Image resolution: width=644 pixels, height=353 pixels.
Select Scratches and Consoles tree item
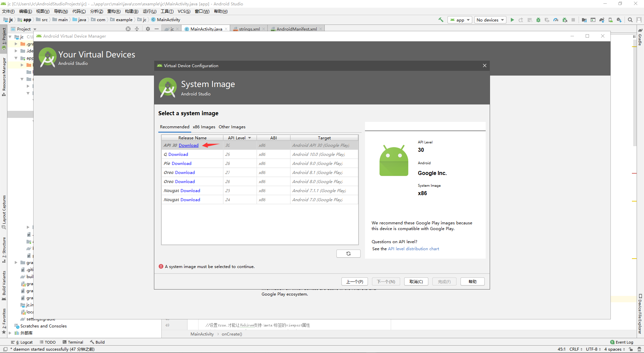43,326
